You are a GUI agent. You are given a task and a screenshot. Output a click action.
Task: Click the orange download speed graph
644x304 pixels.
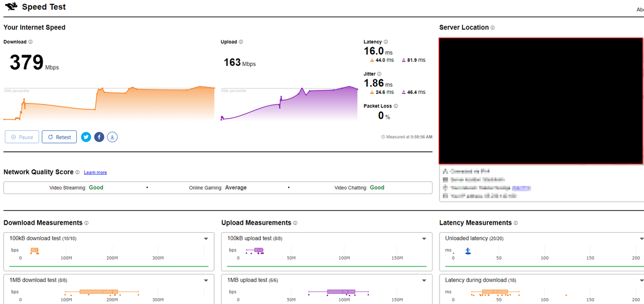[x=109, y=103]
